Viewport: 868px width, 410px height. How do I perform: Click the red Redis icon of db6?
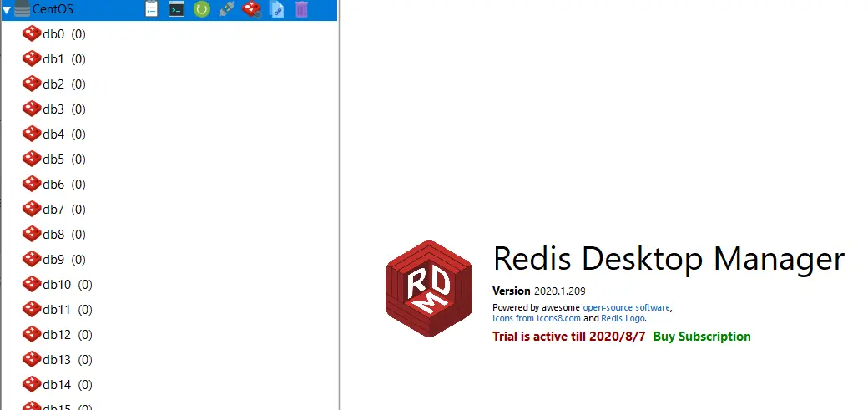(x=32, y=184)
